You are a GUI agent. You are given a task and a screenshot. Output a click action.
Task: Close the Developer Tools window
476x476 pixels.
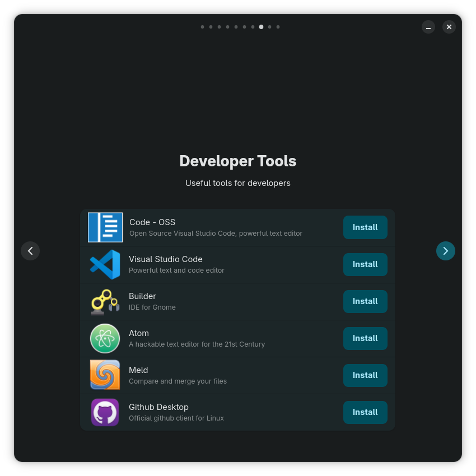(449, 27)
